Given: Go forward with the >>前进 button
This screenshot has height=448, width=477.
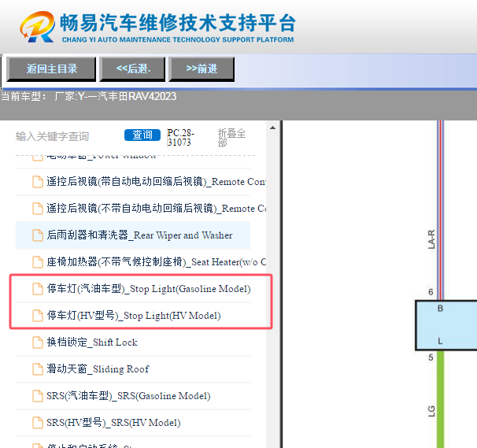Looking at the screenshot, I should [x=202, y=69].
